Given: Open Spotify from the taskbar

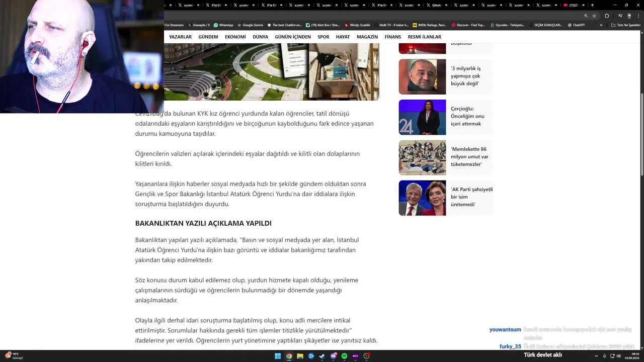Looking at the screenshot, I should tap(344, 356).
